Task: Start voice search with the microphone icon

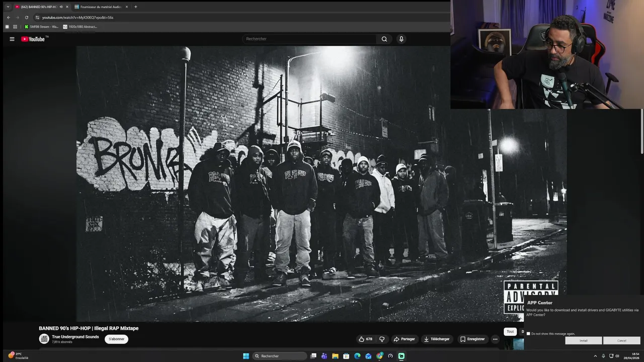Action: 401,39
